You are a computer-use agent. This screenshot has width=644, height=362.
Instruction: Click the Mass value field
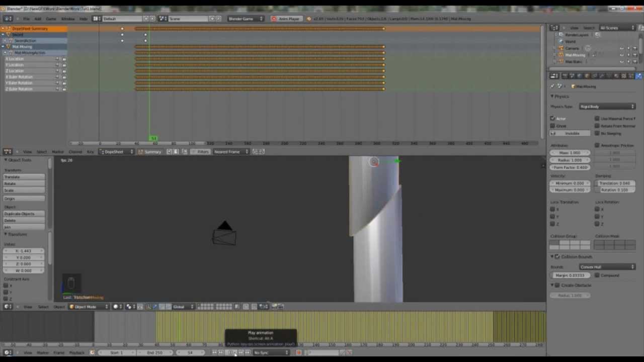[x=570, y=153]
